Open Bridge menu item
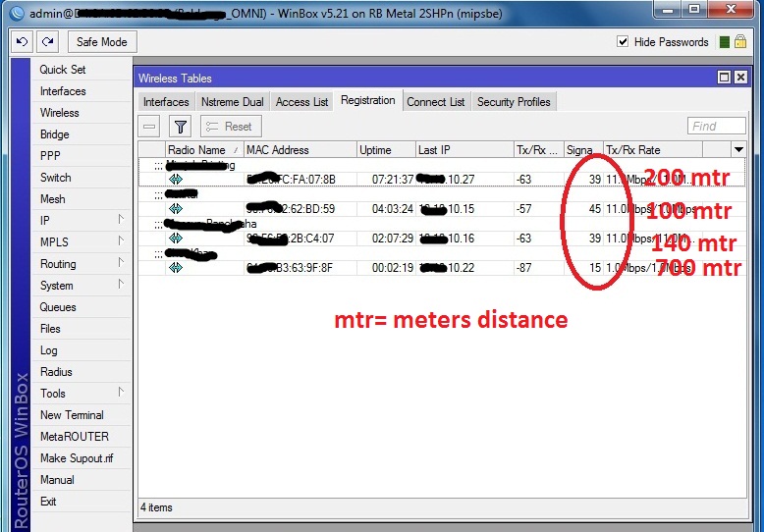764x532 pixels. point(55,134)
